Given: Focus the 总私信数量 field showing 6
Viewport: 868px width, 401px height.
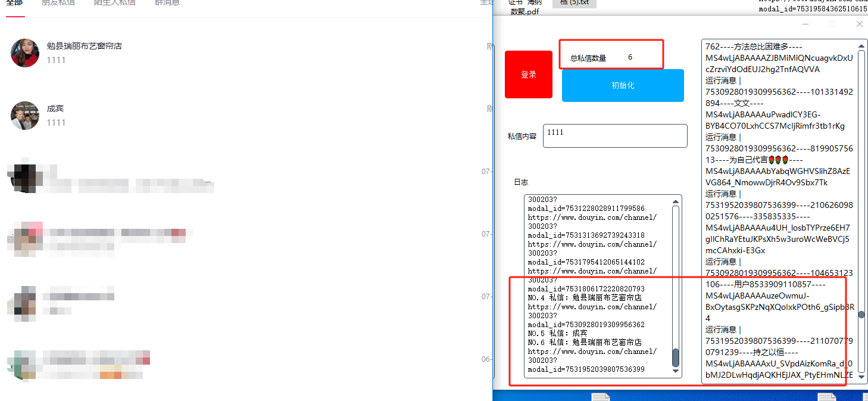Looking at the screenshot, I should pos(630,57).
